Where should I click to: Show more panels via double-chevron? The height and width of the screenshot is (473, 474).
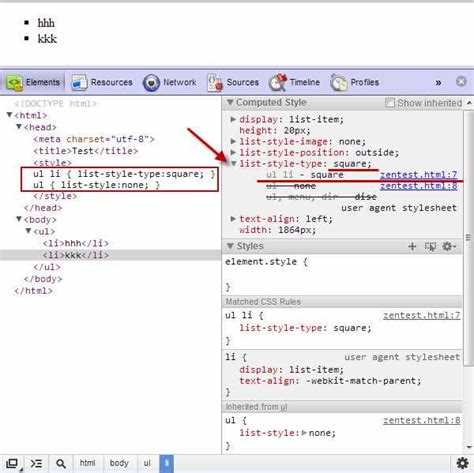point(438,83)
